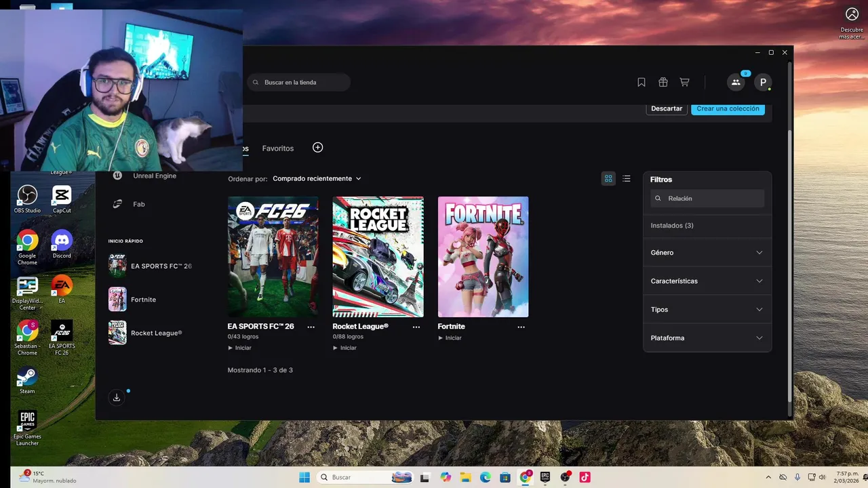Launch Fortnite from quick launch list

[133, 300]
